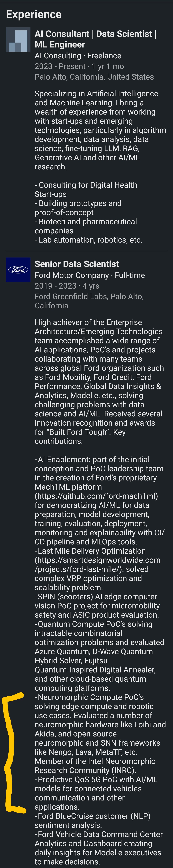This screenshot has width=173, height=868.
Task: Tap the Palo Alto, California, United States location
Action: pyautogui.click(x=94, y=77)
